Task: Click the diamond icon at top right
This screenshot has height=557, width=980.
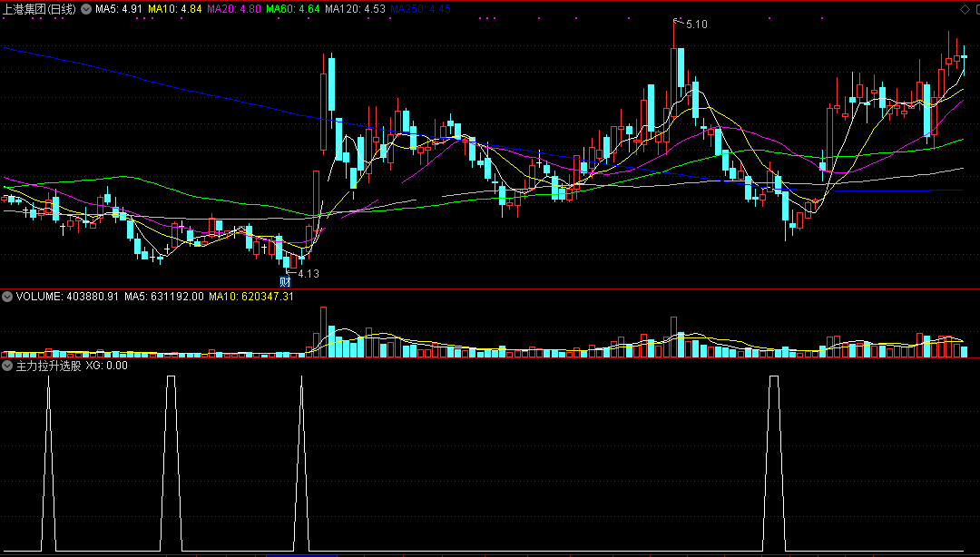Action: [x=965, y=9]
